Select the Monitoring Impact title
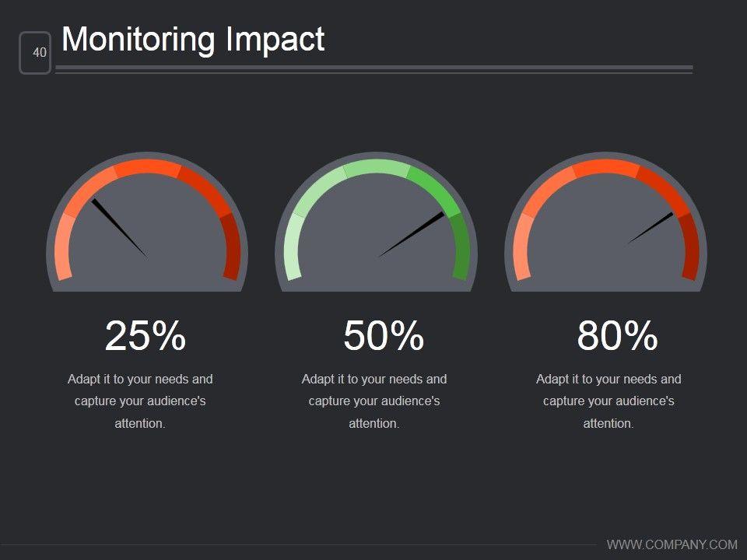Viewport: 747px width, 560px height. pos(193,40)
